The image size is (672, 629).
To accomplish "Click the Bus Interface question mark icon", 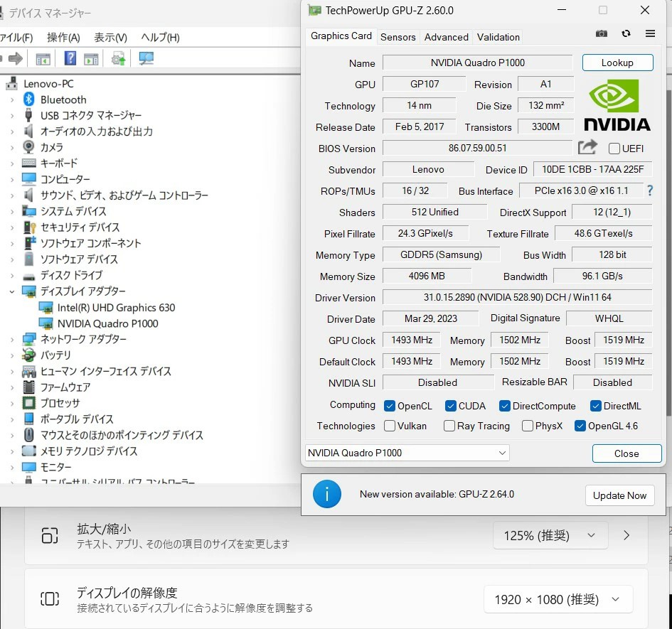I will click(649, 190).
